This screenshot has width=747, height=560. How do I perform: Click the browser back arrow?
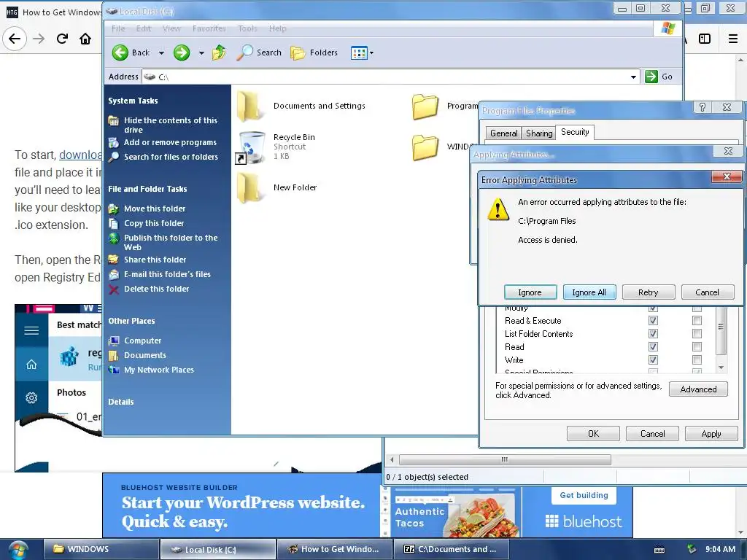coord(15,39)
